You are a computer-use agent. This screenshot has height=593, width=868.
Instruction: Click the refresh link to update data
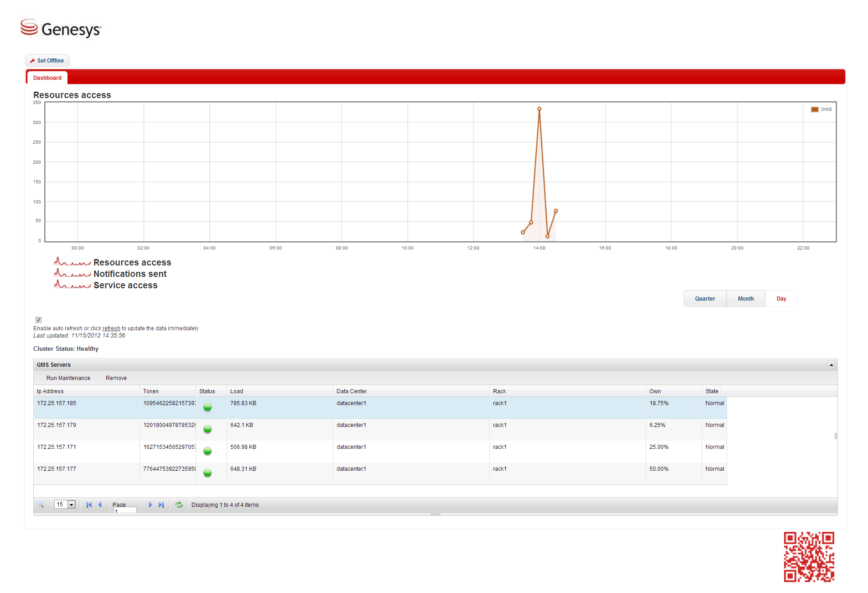[111, 328]
